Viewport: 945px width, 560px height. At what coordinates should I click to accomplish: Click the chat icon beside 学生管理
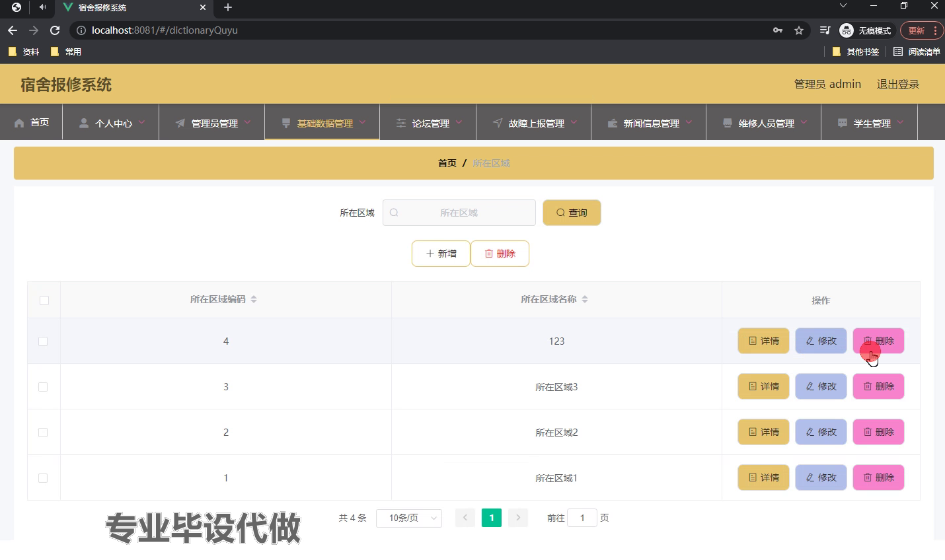[x=843, y=123]
